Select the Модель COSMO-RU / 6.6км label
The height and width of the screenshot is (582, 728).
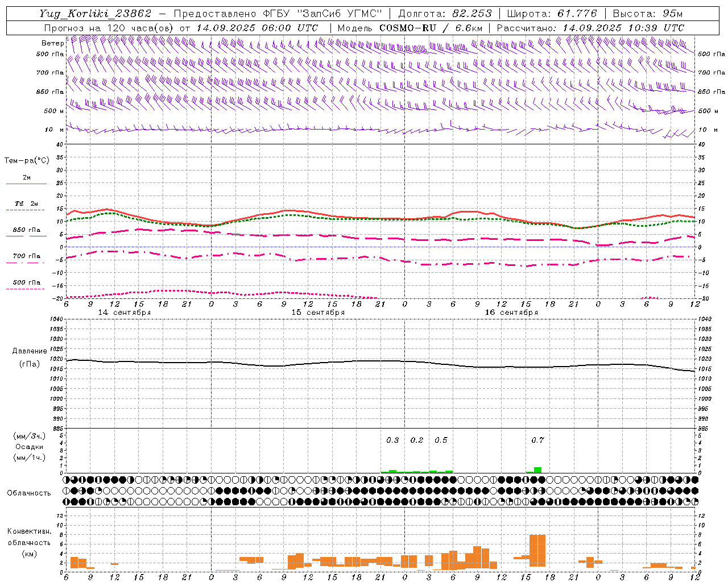point(410,27)
